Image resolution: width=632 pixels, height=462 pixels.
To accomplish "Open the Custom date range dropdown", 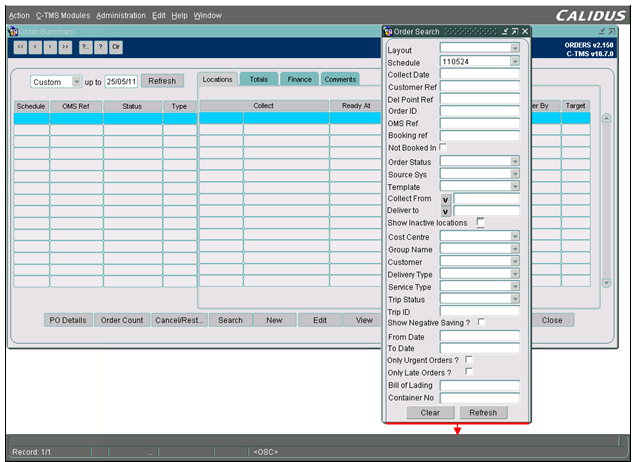I will tap(77, 82).
